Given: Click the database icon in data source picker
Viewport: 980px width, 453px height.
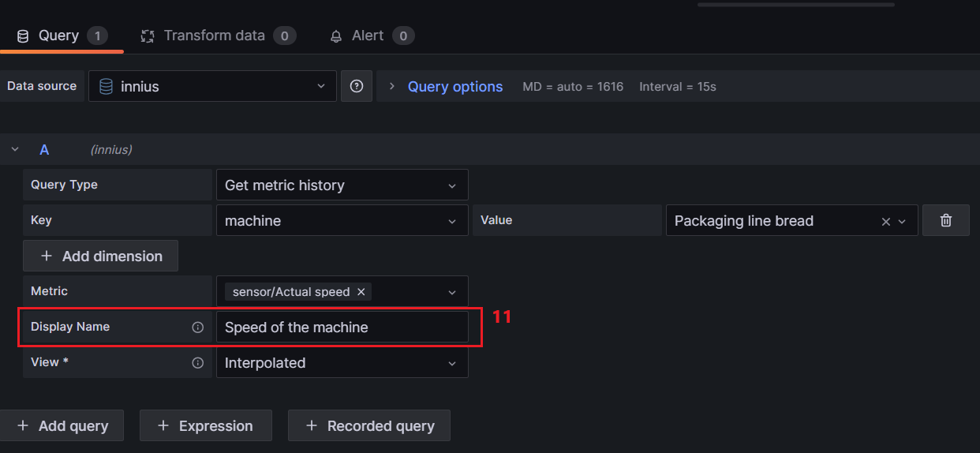Looking at the screenshot, I should click(x=106, y=87).
